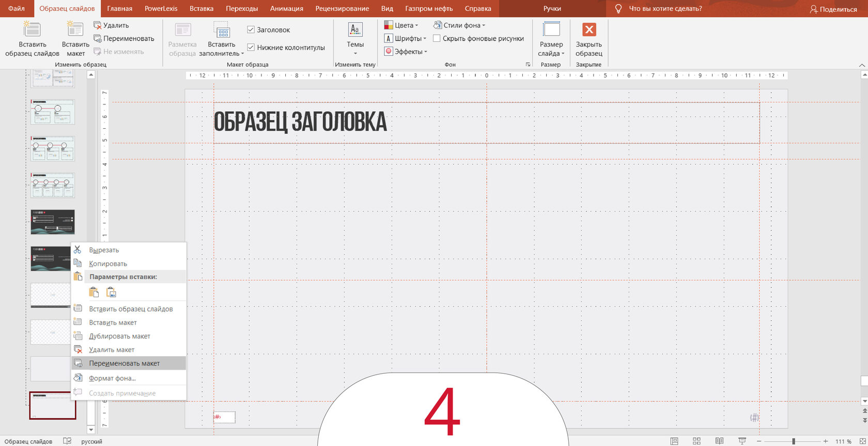
Task: Click the Insert Layout icon (Вставить макет) in the ribbon
Action: click(x=75, y=30)
